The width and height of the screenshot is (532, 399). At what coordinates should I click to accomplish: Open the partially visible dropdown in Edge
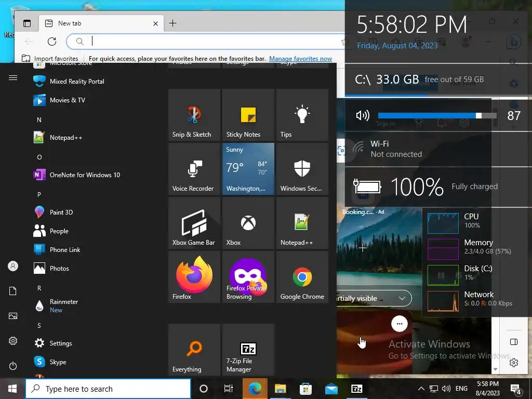(x=374, y=299)
